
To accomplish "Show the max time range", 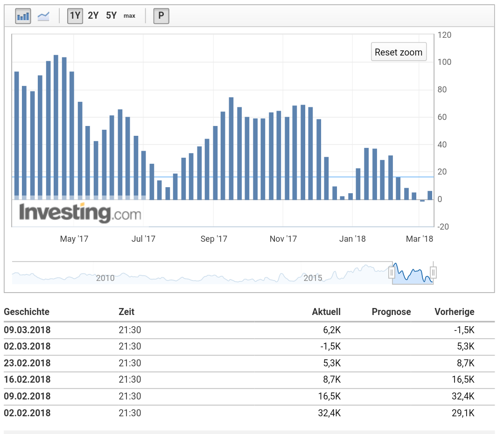I will click(x=129, y=16).
